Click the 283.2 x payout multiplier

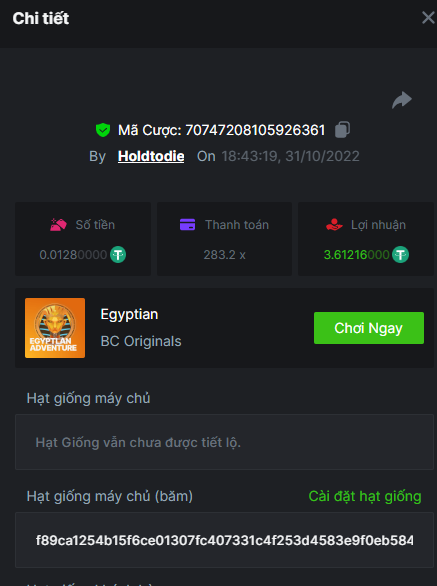click(224, 255)
